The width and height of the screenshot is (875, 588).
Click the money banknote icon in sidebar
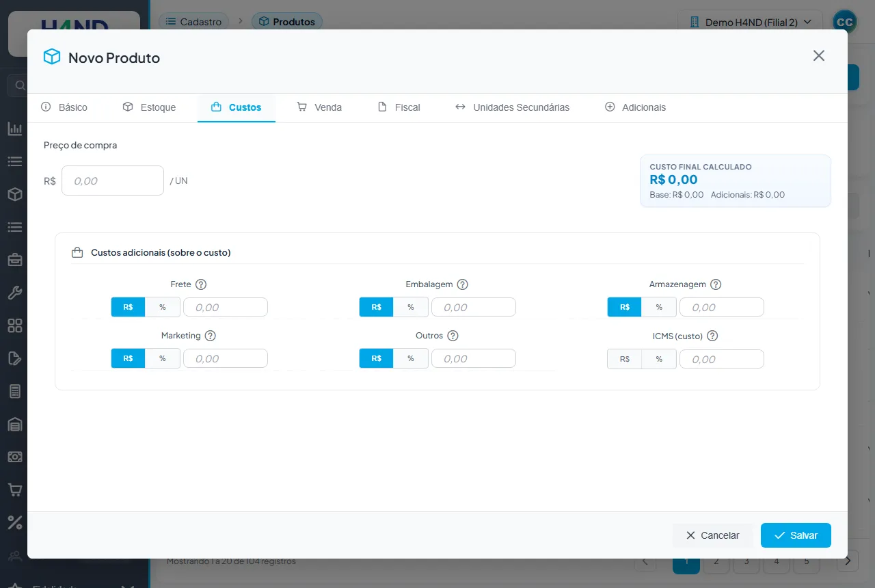tap(15, 457)
